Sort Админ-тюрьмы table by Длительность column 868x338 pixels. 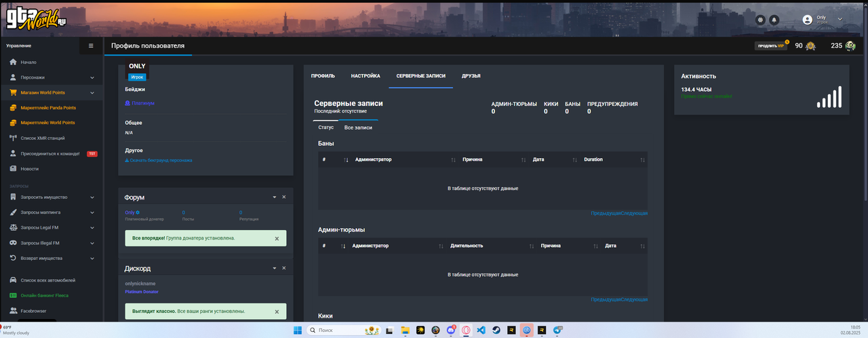point(490,246)
